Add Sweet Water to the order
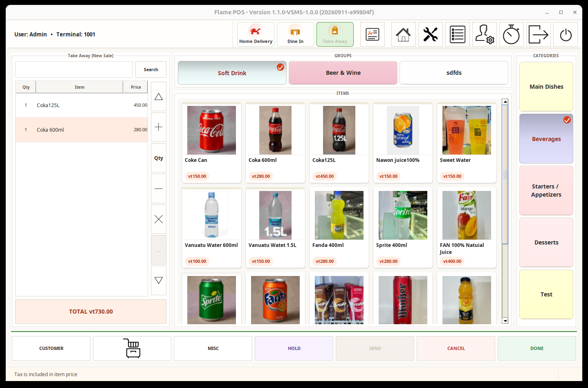This screenshot has width=588, height=388. tap(467, 143)
